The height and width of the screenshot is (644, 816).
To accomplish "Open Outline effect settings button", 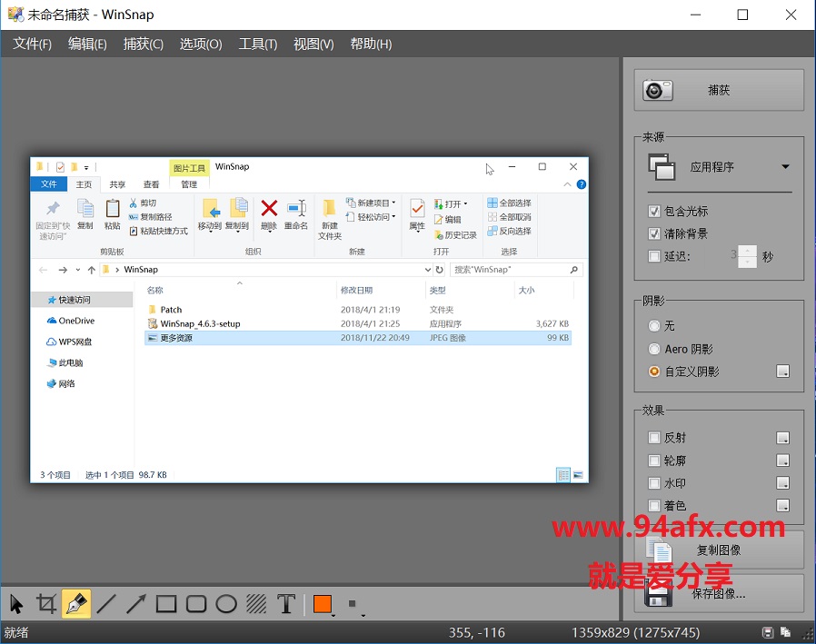I will pos(782,460).
